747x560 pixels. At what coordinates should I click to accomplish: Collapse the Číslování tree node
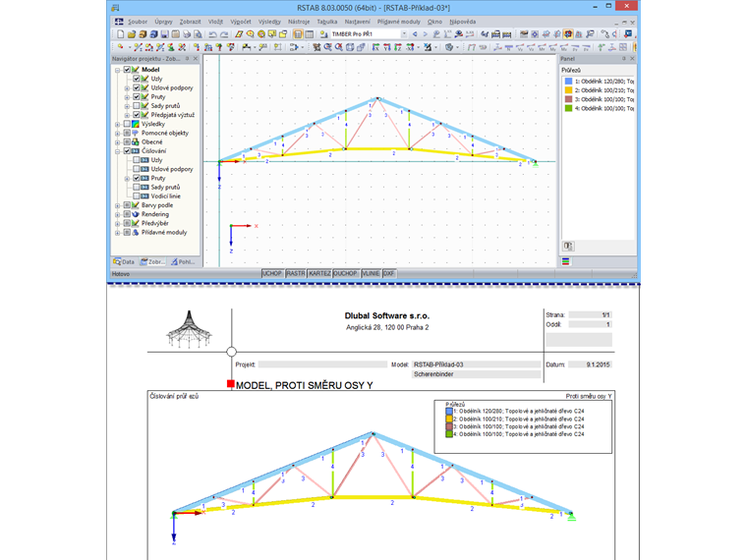point(117,151)
